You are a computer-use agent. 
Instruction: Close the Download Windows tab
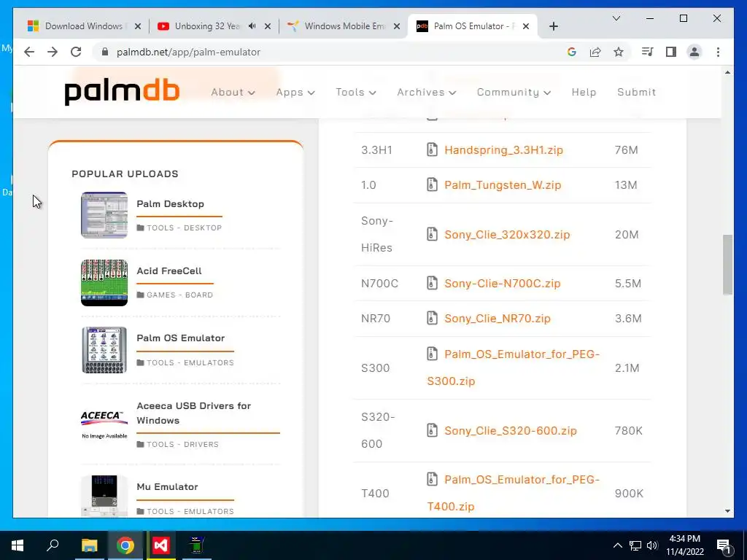[x=138, y=26]
